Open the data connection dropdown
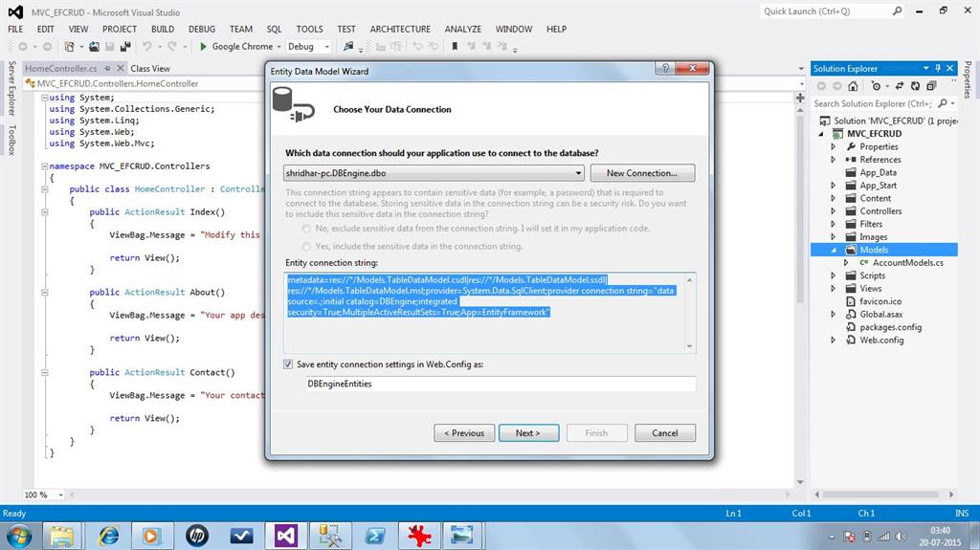The image size is (980, 550). [578, 173]
